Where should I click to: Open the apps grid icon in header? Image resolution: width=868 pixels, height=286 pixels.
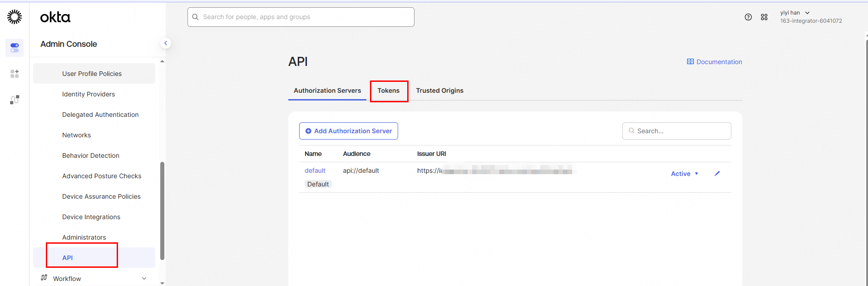(764, 17)
